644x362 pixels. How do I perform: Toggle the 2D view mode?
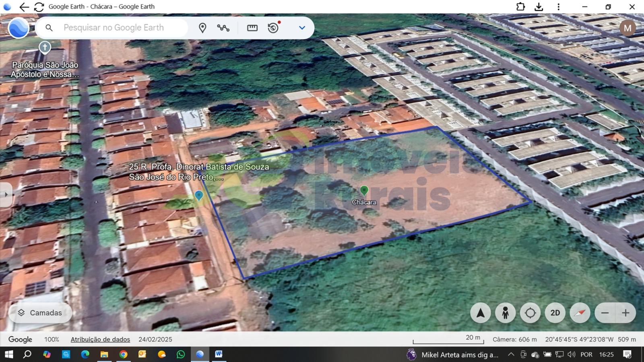(555, 313)
